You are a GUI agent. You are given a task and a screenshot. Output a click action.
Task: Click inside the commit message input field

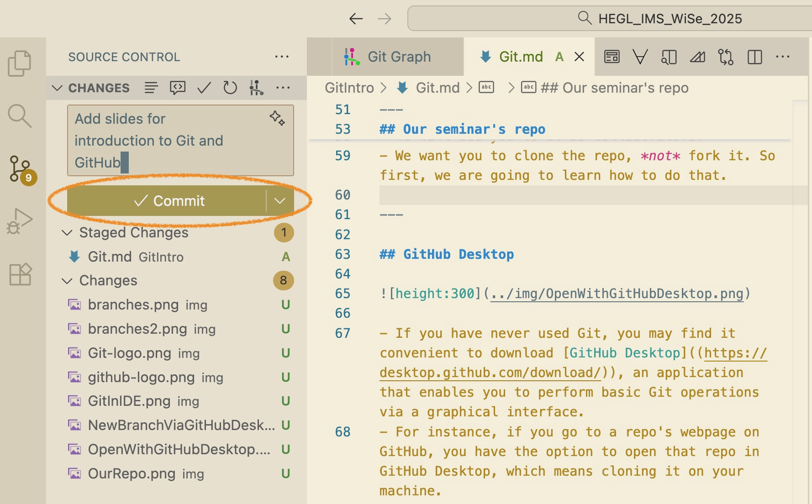180,140
